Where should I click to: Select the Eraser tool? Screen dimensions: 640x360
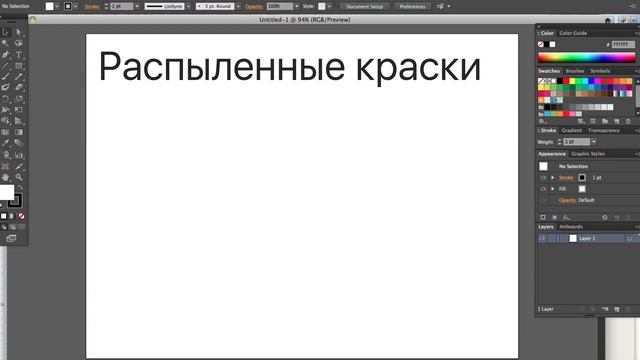[19, 87]
